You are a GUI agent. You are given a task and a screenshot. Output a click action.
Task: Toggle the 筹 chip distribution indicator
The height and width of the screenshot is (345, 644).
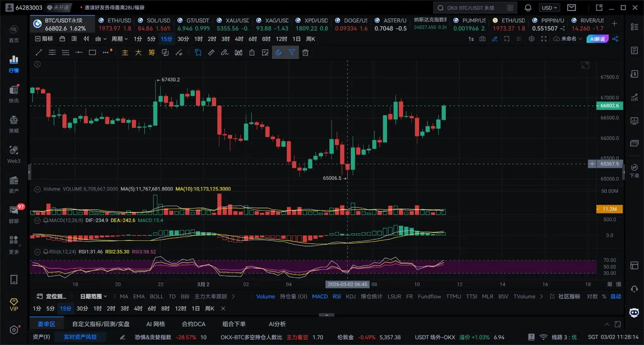click(x=152, y=52)
